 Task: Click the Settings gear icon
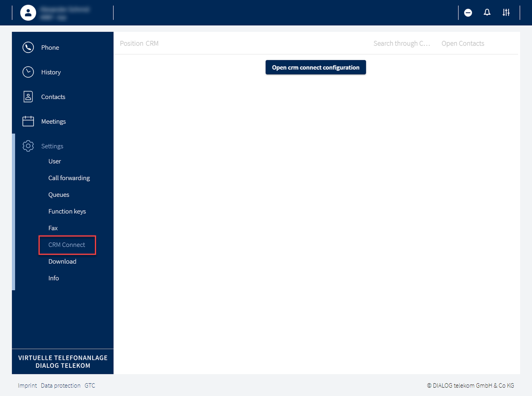point(28,146)
